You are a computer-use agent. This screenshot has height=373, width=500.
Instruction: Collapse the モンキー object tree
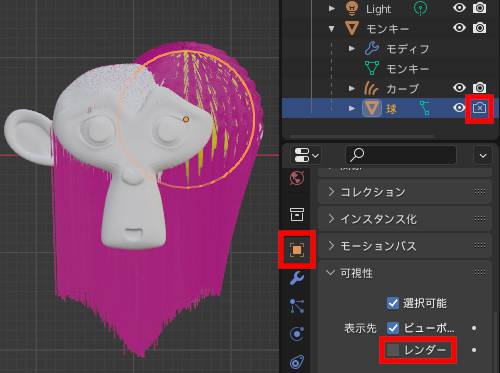pyautogui.click(x=332, y=29)
